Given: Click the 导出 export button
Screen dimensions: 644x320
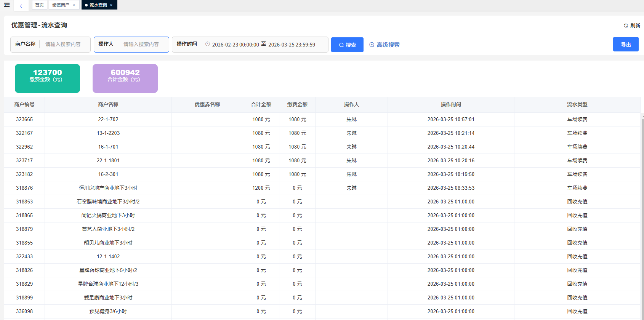Looking at the screenshot, I should [x=626, y=44].
